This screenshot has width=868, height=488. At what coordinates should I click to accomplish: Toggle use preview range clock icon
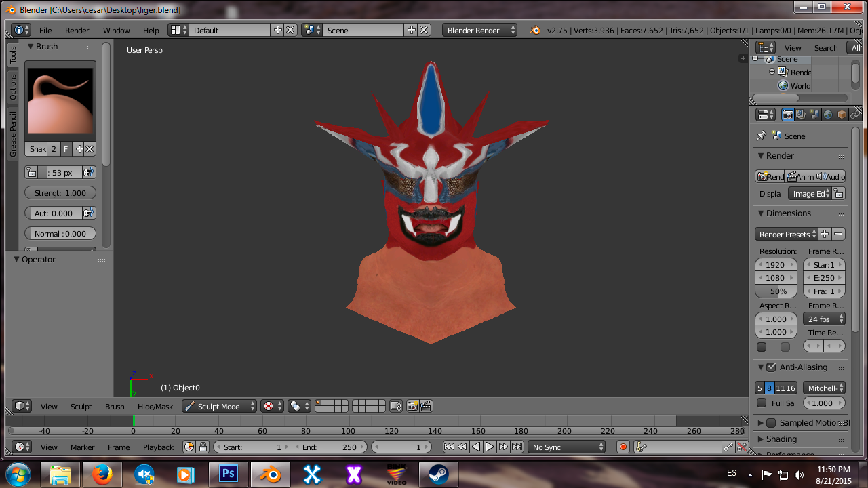pyautogui.click(x=189, y=447)
